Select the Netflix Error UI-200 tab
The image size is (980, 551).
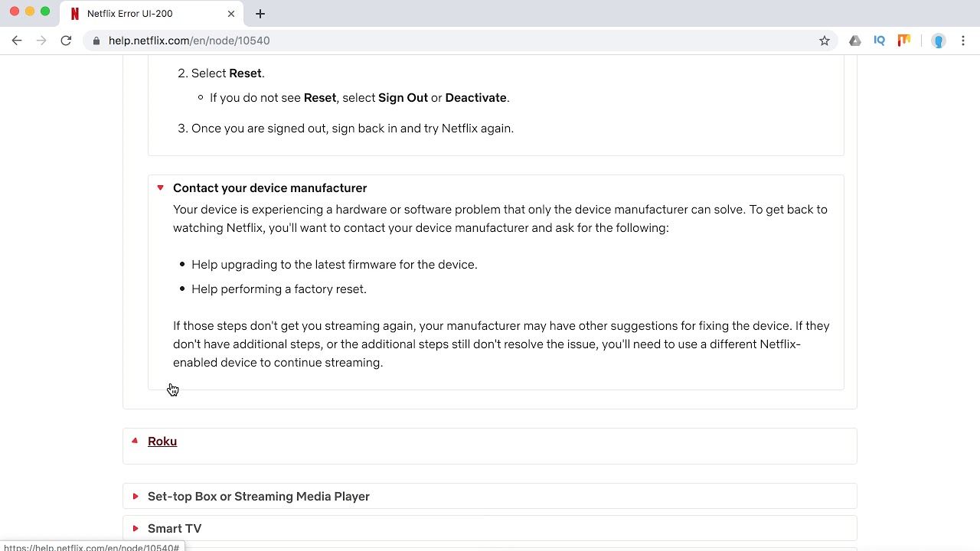[152, 14]
